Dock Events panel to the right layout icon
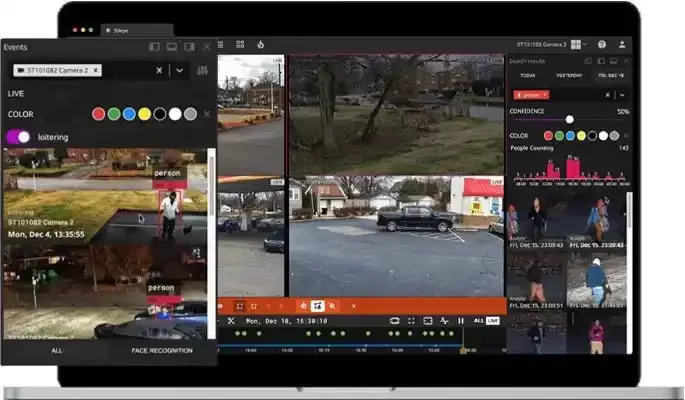The height and width of the screenshot is (400, 685). pyautogui.click(x=189, y=47)
